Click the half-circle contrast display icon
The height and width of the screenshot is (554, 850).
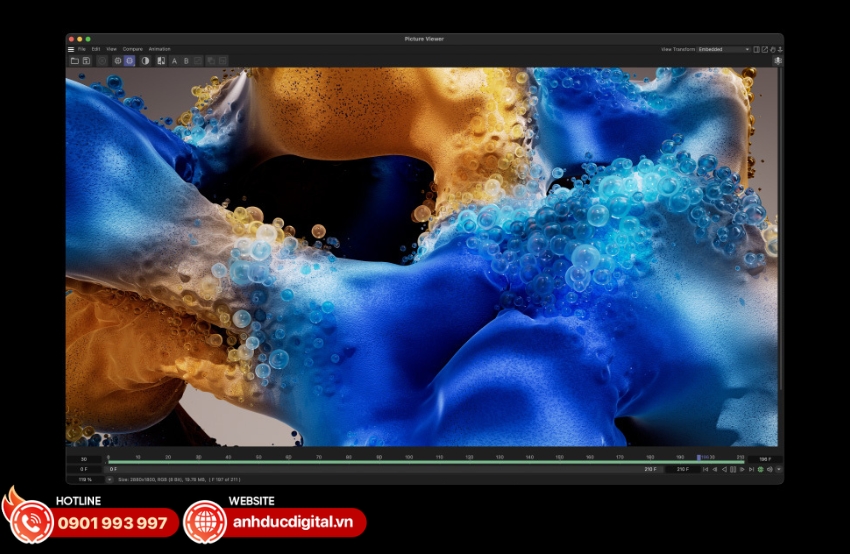[x=145, y=61]
